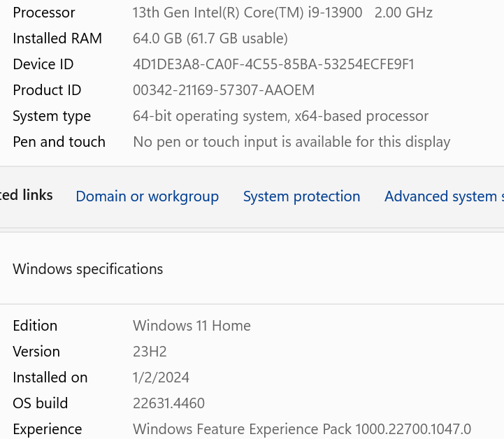Open the System protection link
Image resolution: width=504 pixels, height=439 pixels.
tap(301, 196)
